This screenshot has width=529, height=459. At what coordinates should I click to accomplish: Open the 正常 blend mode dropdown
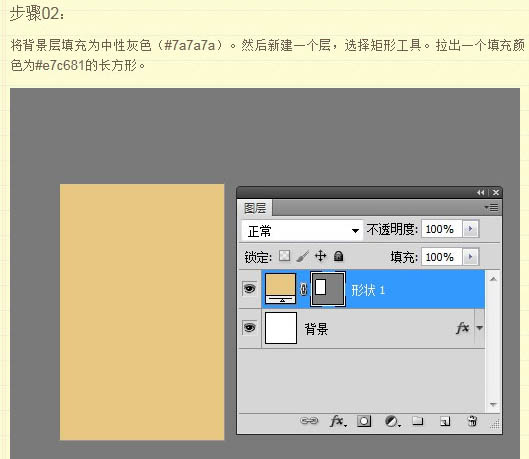[302, 231]
